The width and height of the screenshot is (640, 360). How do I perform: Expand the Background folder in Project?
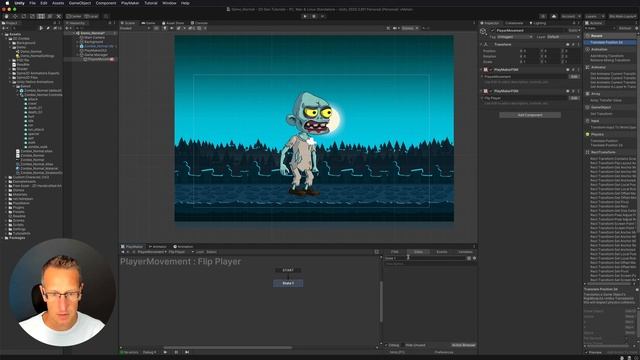tap(10, 43)
